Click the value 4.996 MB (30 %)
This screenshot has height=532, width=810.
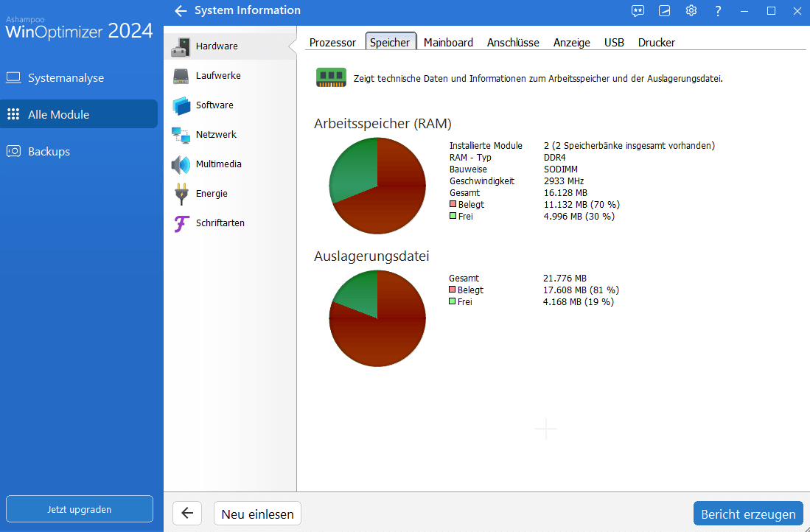[579, 217]
